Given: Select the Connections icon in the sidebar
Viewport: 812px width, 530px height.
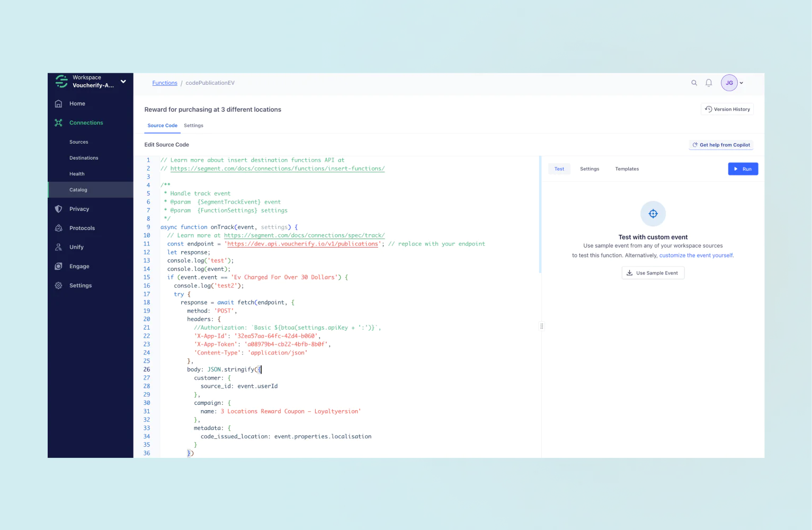Looking at the screenshot, I should (x=59, y=122).
